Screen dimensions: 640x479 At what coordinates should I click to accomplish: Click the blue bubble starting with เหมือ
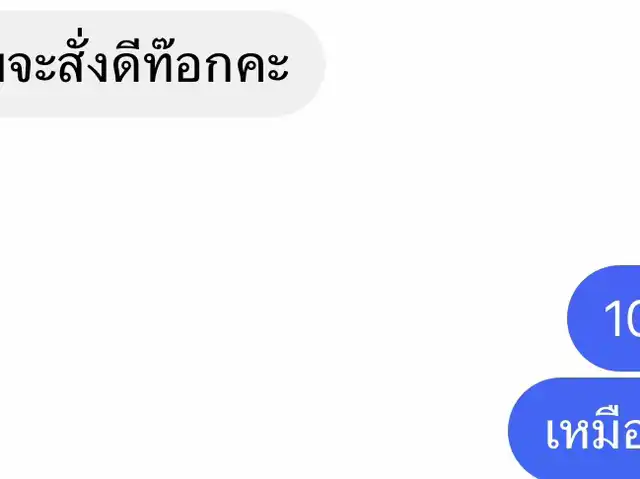click(x=574, y=428)
